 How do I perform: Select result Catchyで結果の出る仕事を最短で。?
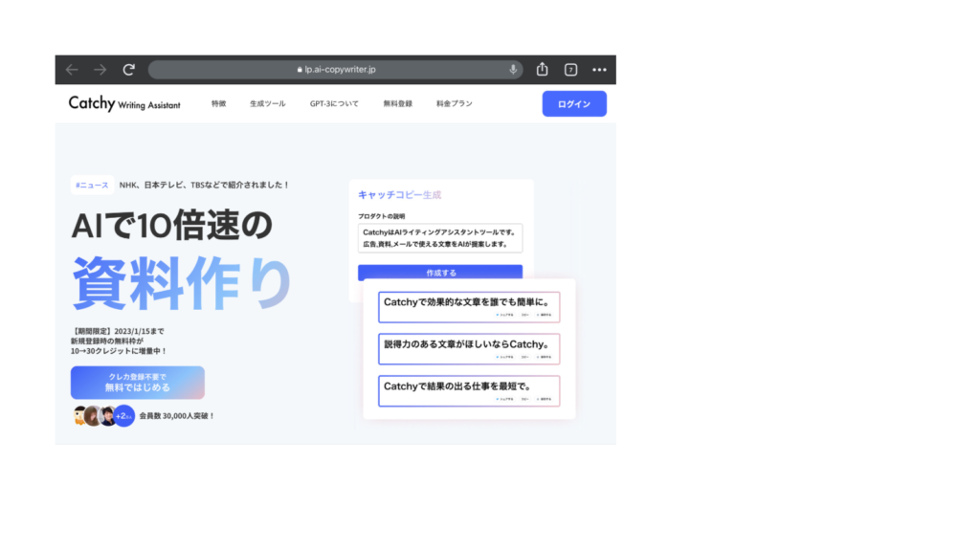pyautogui.click(x=469, y=390)
